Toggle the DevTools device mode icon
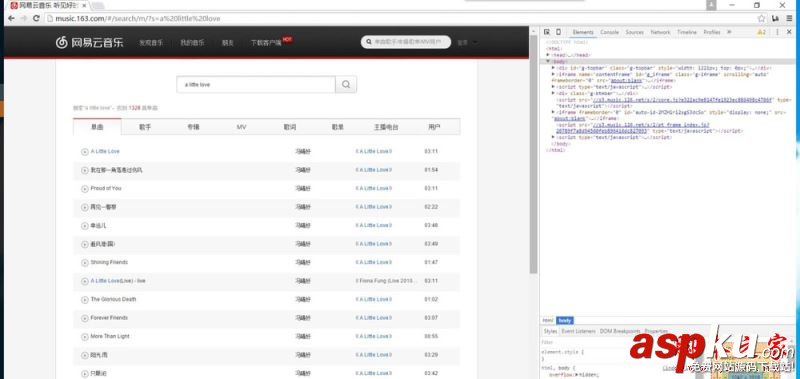The height and width of the screenshot is (379, 800). coord(558,32)
